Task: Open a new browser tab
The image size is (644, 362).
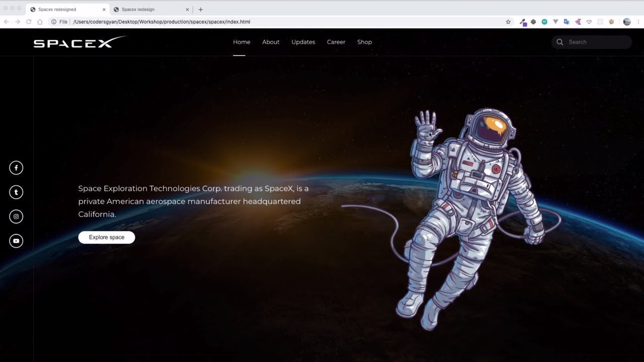Action: point(201,10)
